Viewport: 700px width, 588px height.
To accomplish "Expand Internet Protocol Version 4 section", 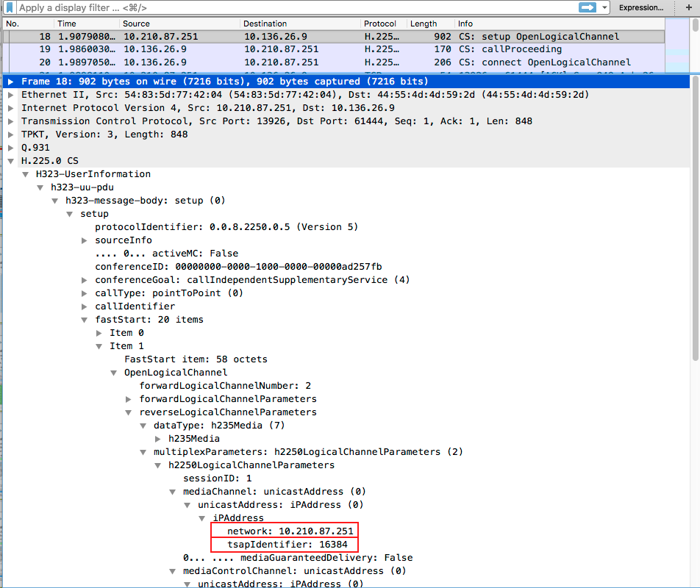I will [x=11, y=108].
